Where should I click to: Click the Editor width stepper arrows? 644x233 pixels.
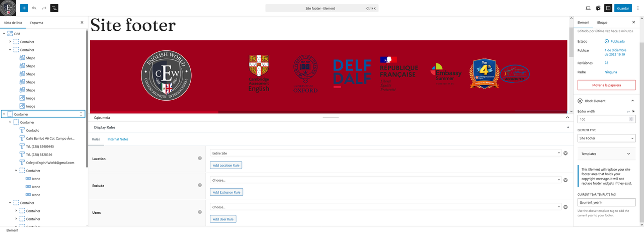631,119
